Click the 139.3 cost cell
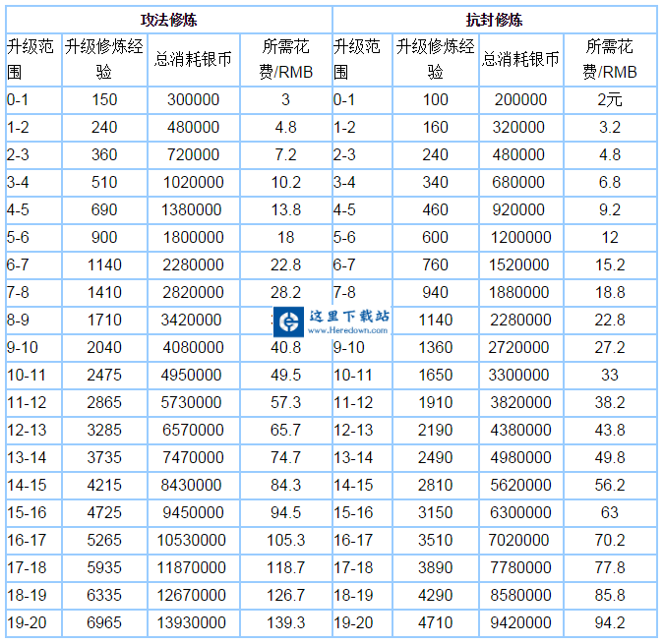 click(x=285, y=623)
